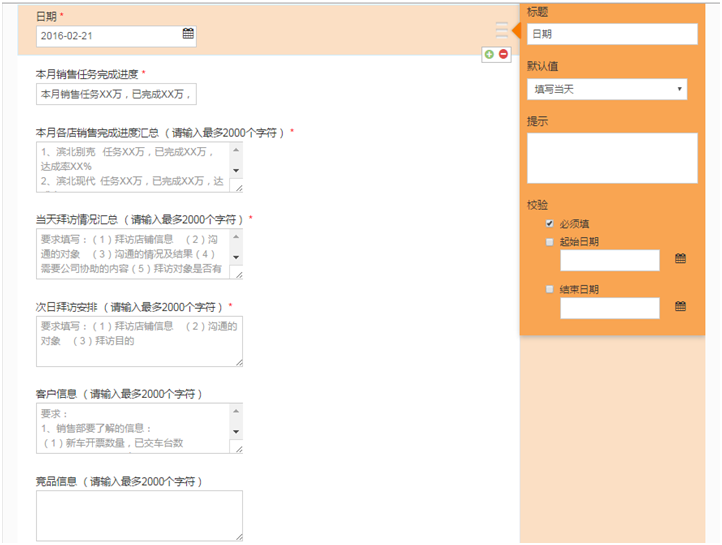The height and width of the screenshot is (545, 722).
Task: Uncheck the 必须填 checkbox
Action: 549,224
